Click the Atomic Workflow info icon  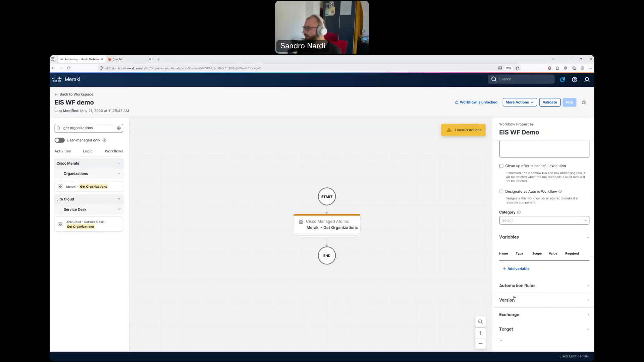560,191
